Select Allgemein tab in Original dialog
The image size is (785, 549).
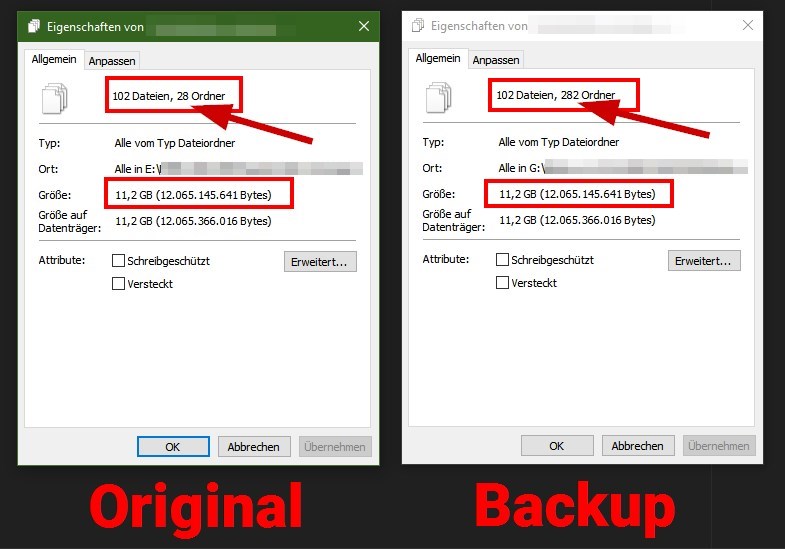pos(54,59)
